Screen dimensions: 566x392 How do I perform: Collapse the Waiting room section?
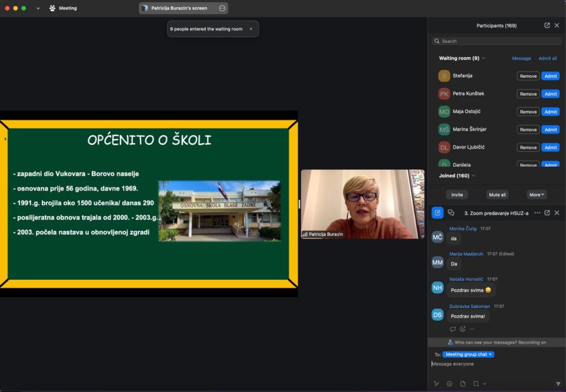(x=484, y=58)
